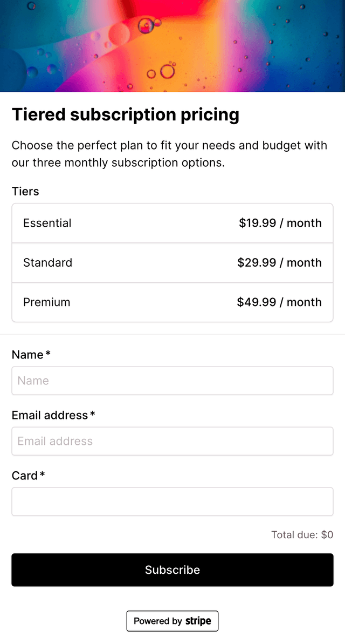The width and height of the screenshot is (345, 644).
Task: Click the $29.99 per month price label
Action: click(280, 263)
